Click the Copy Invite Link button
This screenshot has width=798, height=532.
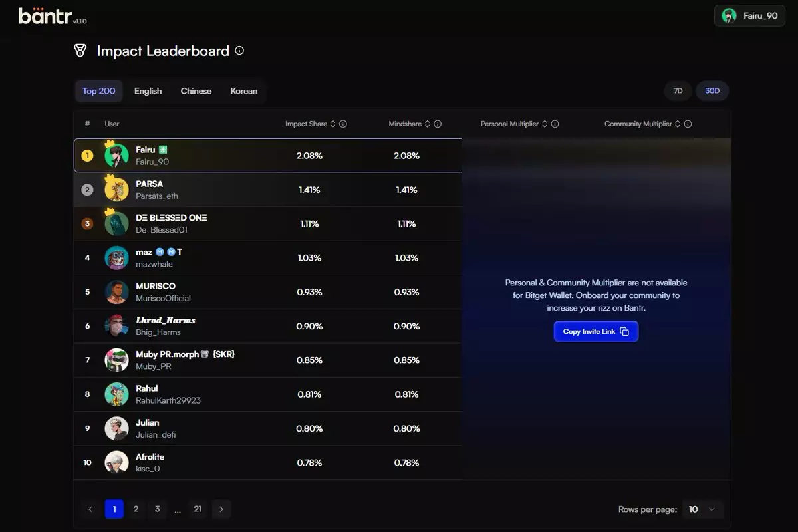point(596,332)
